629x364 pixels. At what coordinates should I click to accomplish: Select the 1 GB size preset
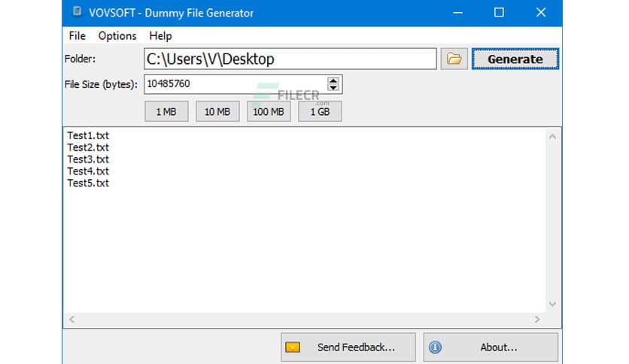coord(320,111)
